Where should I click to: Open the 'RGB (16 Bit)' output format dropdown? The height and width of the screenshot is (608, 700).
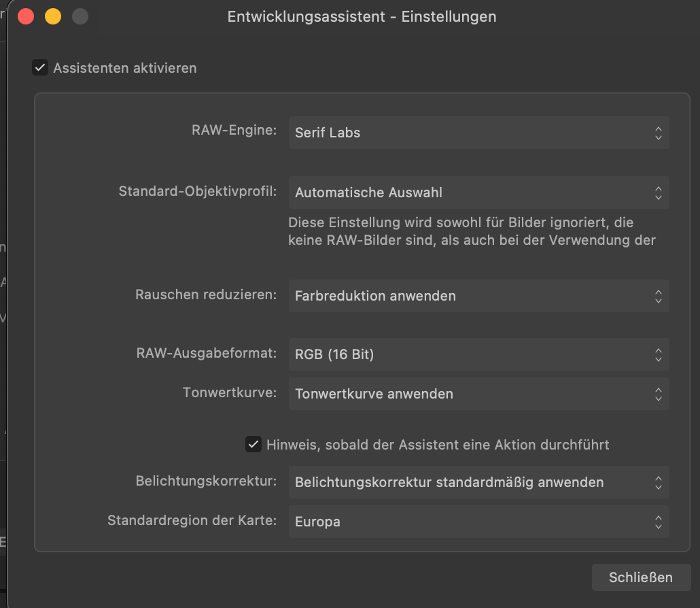(x=478, y=354)
